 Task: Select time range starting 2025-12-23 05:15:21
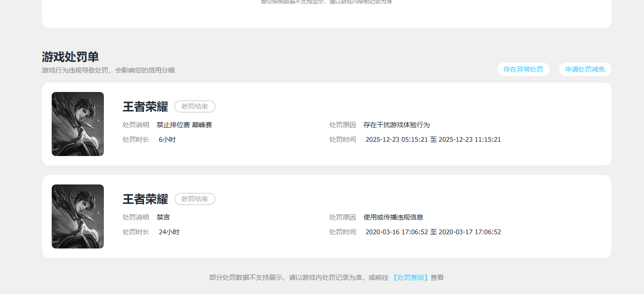pyautogui.click(x=433, y=139)
